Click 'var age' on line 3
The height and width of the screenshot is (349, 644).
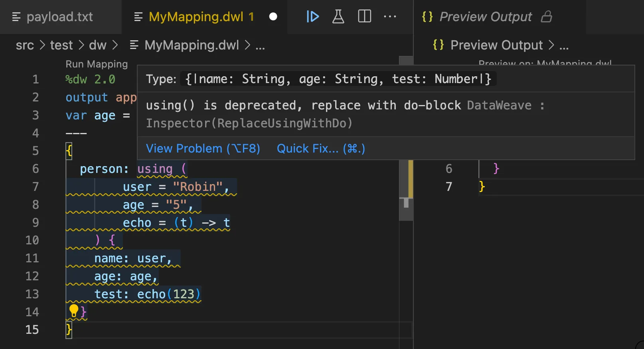tap(91, 115)
